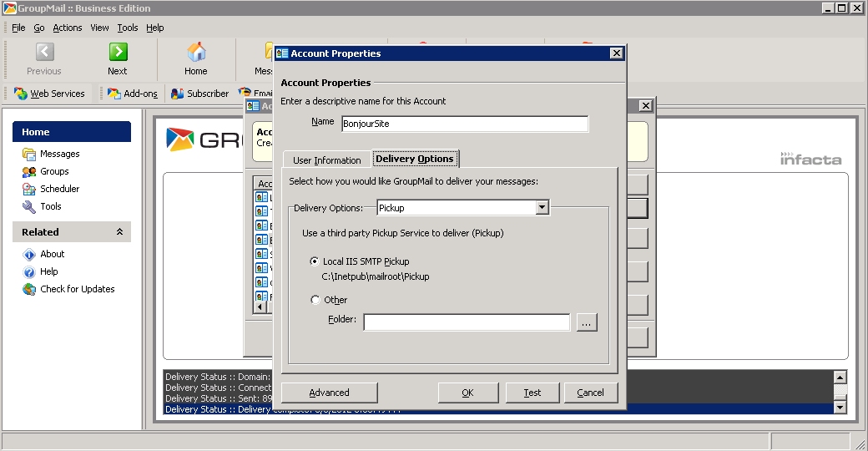This screenshot has height=451, width=868.
Task: Open the Actions menu
Action: pyautogui.click(x=68, y=28)
